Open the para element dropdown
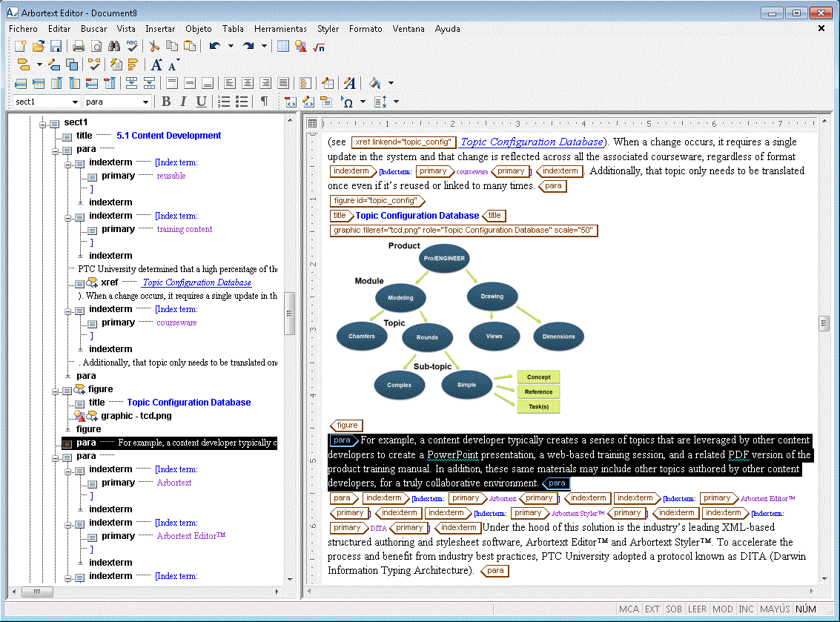 [145, 102]
